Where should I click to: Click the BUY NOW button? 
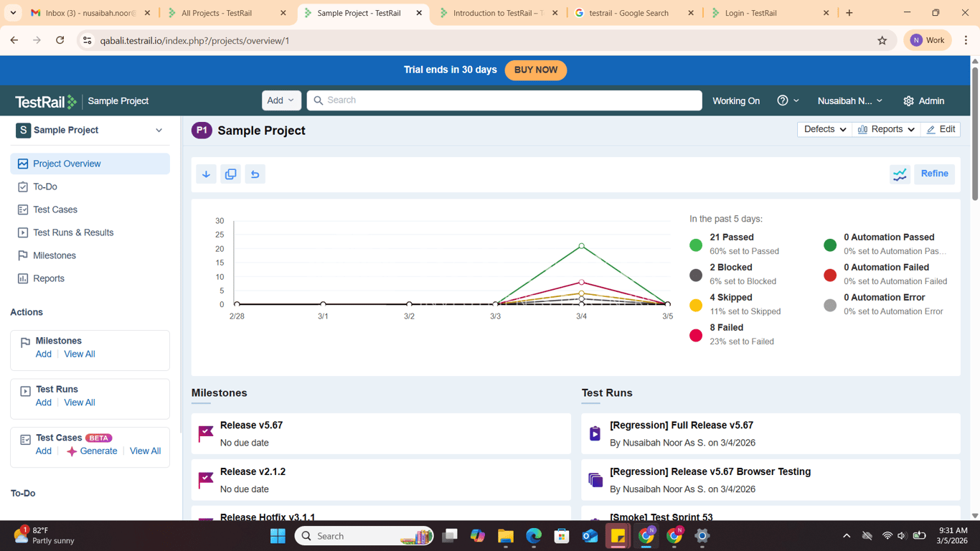(x=536, y=70)
